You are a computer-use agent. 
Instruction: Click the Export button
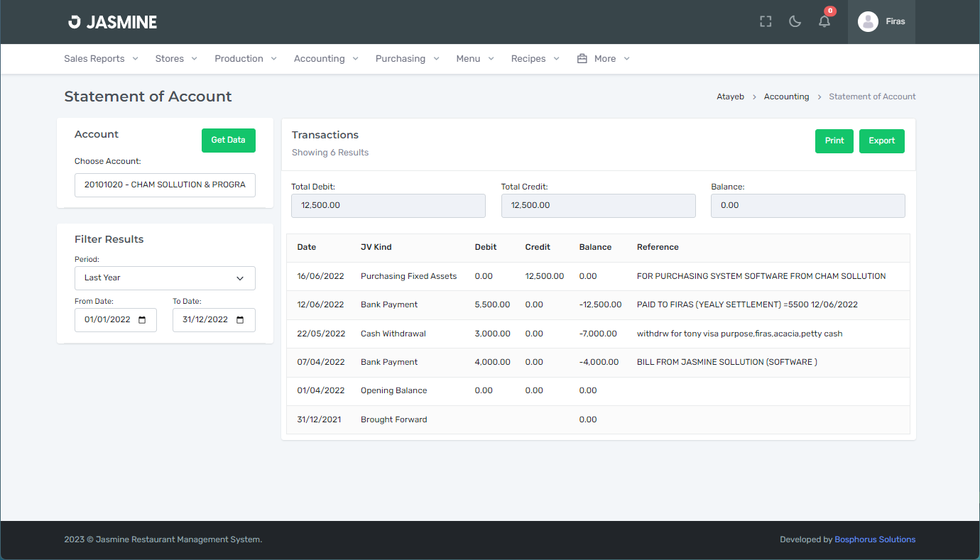[881, 141]
